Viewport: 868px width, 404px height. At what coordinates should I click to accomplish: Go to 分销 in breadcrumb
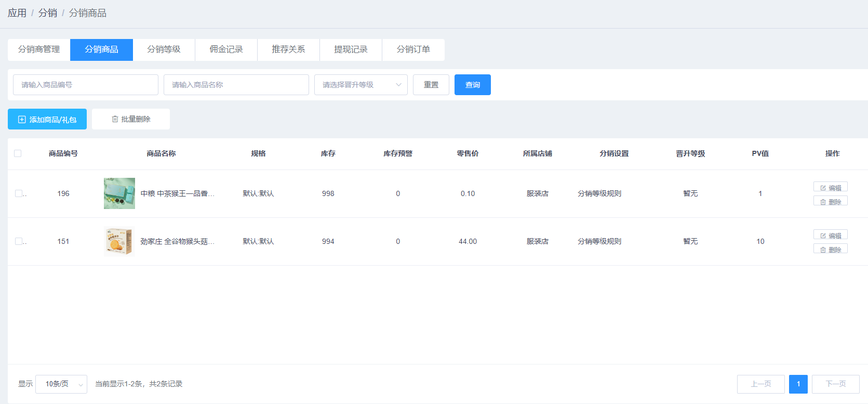tap(48, 13)
